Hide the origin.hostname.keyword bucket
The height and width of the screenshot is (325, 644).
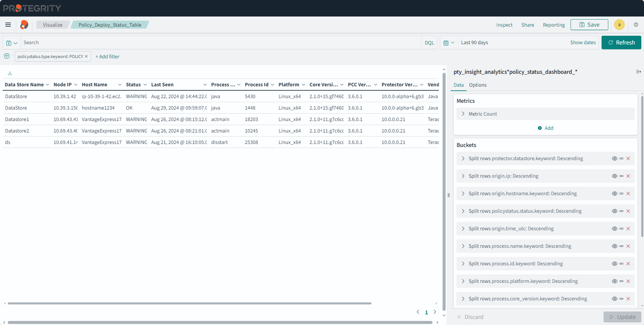tap(614, 194)
